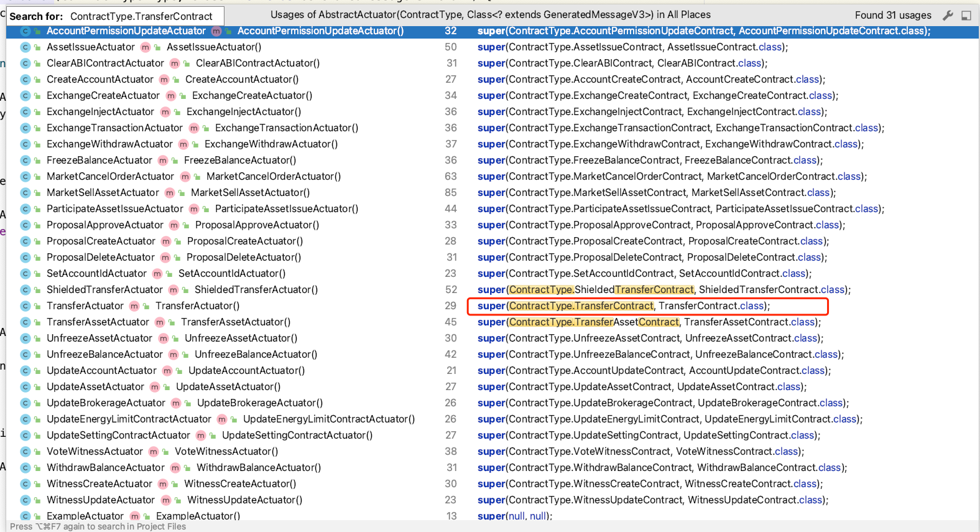Select AssetIssueActuator class name
Viewport: 980px width, 532px height.
pyautogui.click(x=91, y=47)
